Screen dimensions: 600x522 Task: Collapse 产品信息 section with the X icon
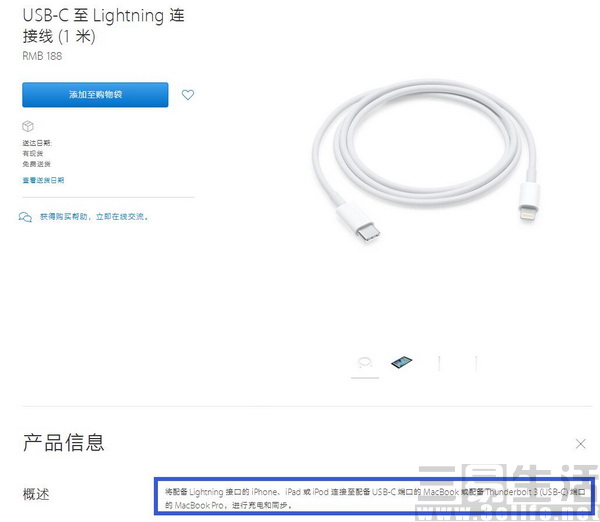point(580,444)
